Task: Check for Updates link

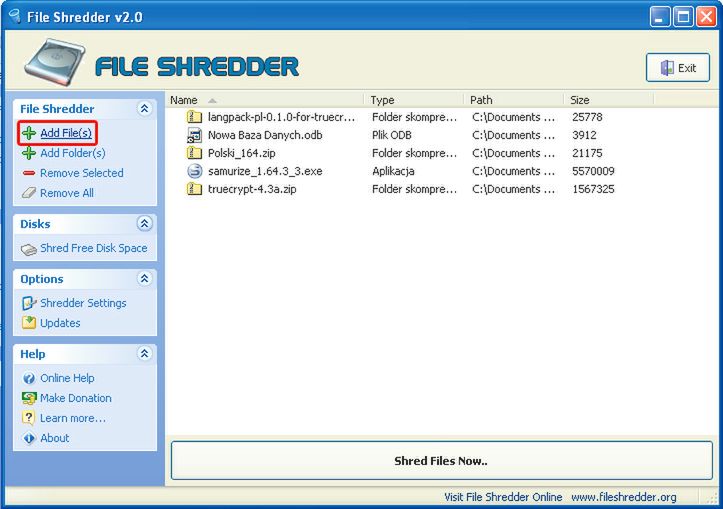Action: click(60, 323)
